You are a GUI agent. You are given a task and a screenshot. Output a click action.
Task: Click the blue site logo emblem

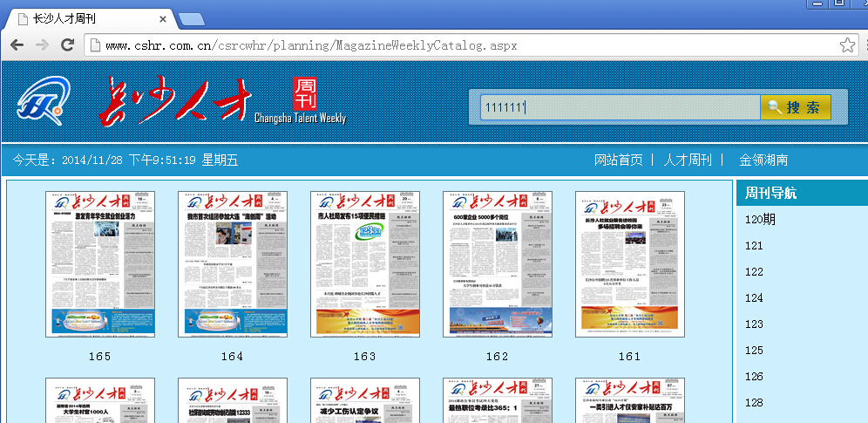point(44,101)
